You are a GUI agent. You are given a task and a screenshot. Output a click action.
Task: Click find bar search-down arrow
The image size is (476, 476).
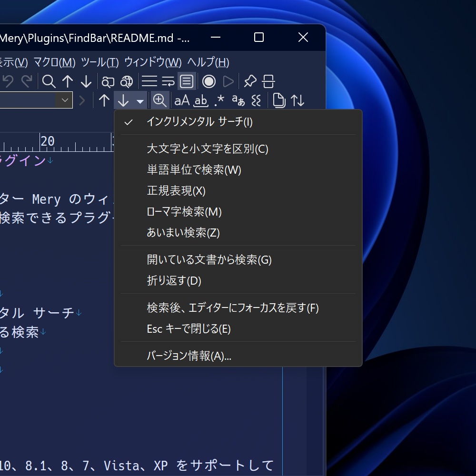click(x=123, y=100)
